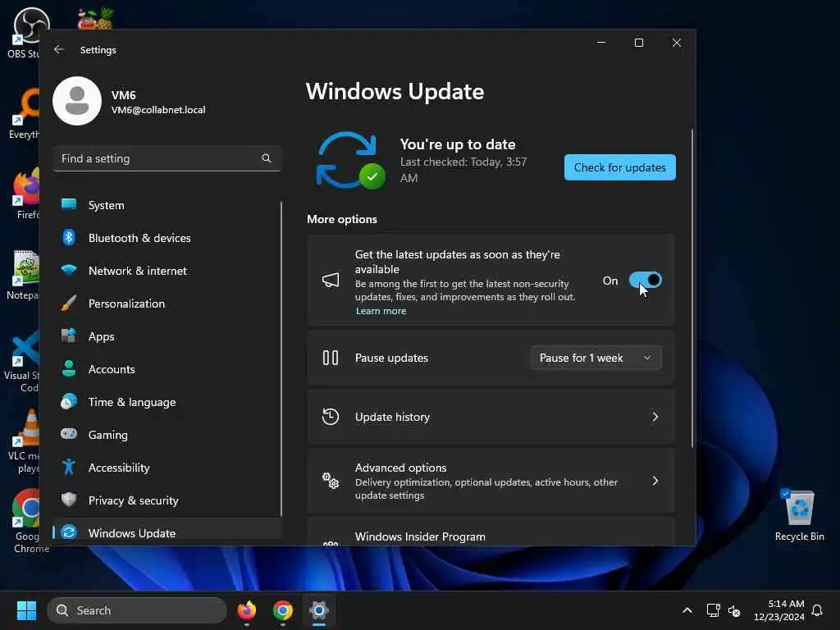Open the Pause for 1 week dropdown
Screen dimensions: 840x630
[x=596, y=358]
